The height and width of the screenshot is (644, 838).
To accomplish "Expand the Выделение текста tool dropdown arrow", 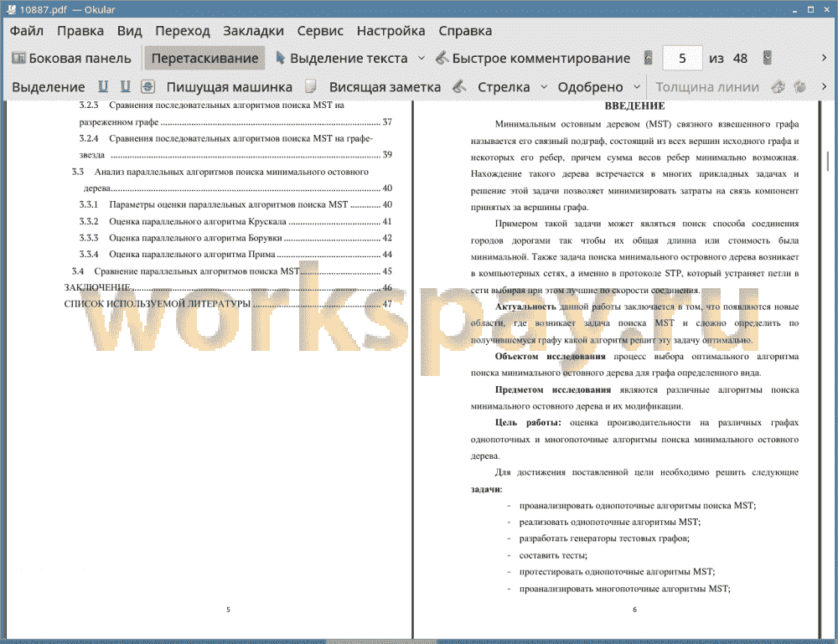I will coord(422,59).
